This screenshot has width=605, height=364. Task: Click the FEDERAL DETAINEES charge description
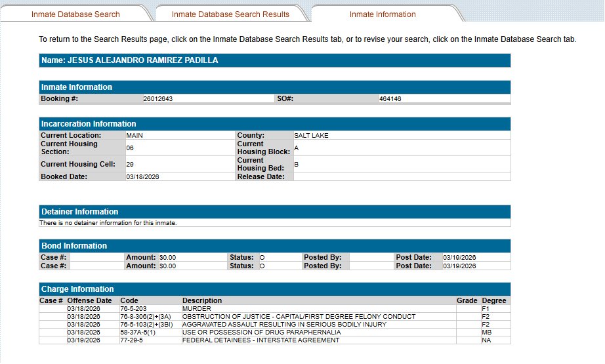click(261, 340)
